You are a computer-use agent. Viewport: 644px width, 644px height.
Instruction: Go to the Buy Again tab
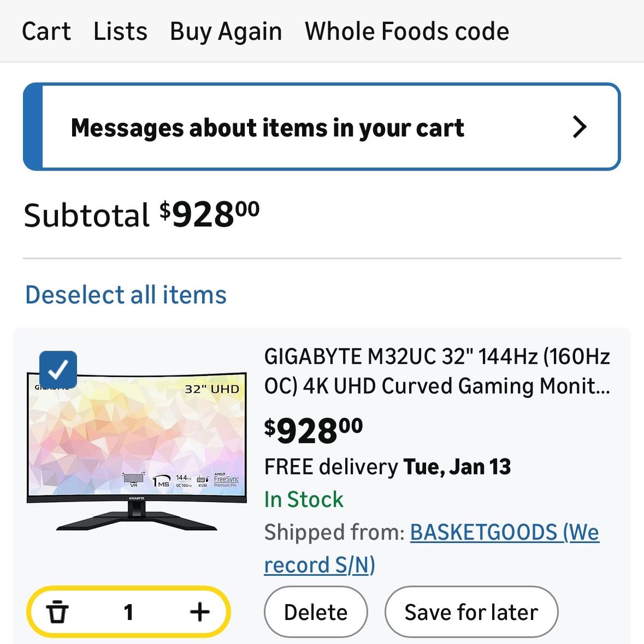pyautogui.click(x=226, y=32)
